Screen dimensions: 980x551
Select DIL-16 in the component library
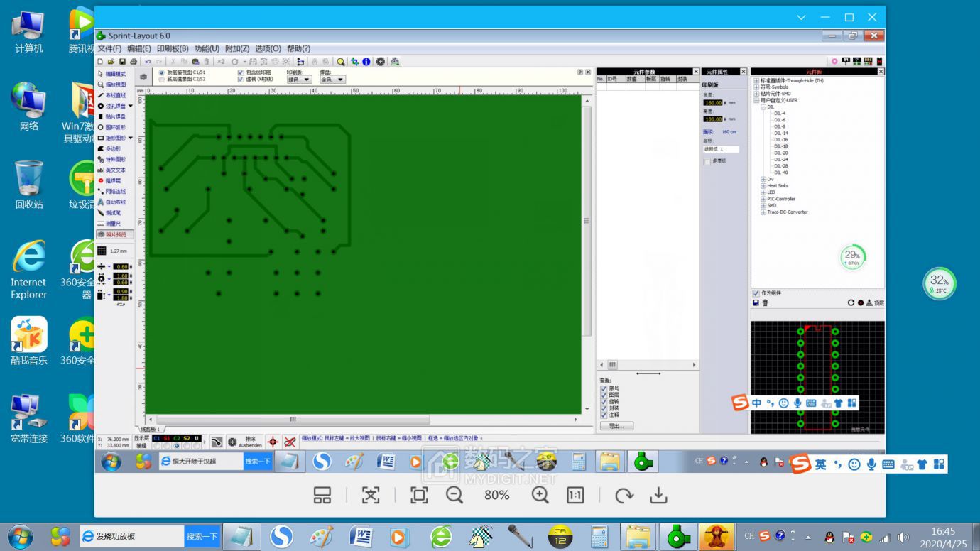780,140
